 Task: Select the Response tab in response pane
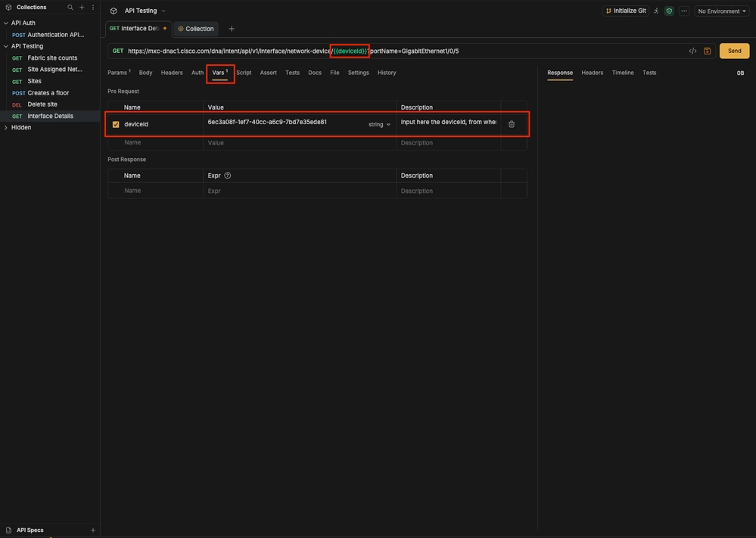[560, 73]
